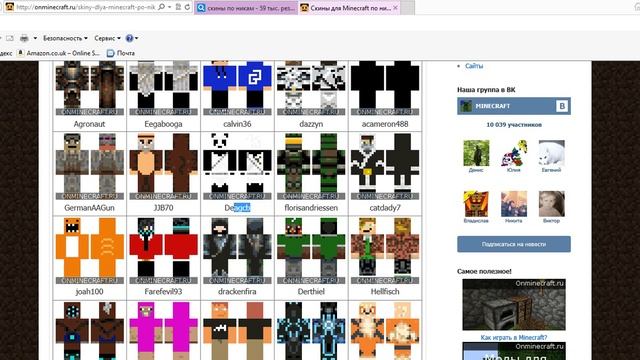The image size is (640, 360).
Task: Open the MINECRAFT VK group header
Action: click(514, 106)
